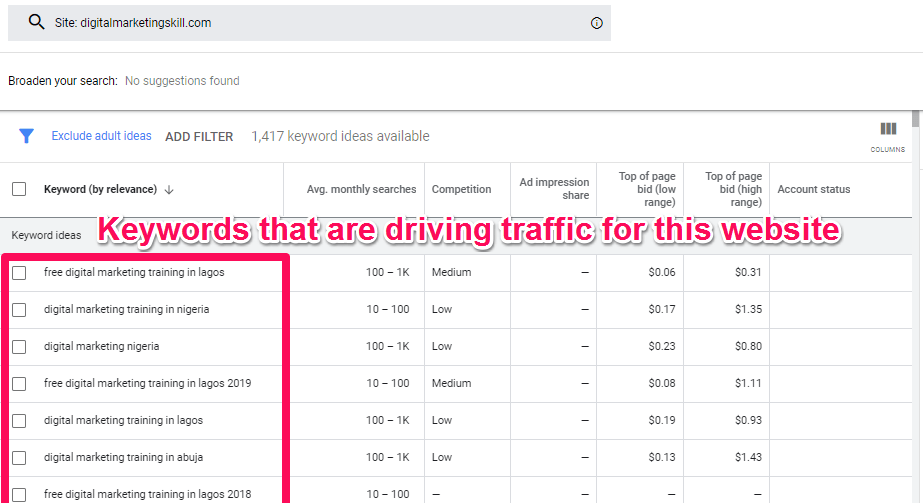Image resolution: width=923 pixels, height=503 pixels.
Task: Select the 'digital marketing nigeria' checkbox
Action: pyautogui.click(x=19, y=346)
